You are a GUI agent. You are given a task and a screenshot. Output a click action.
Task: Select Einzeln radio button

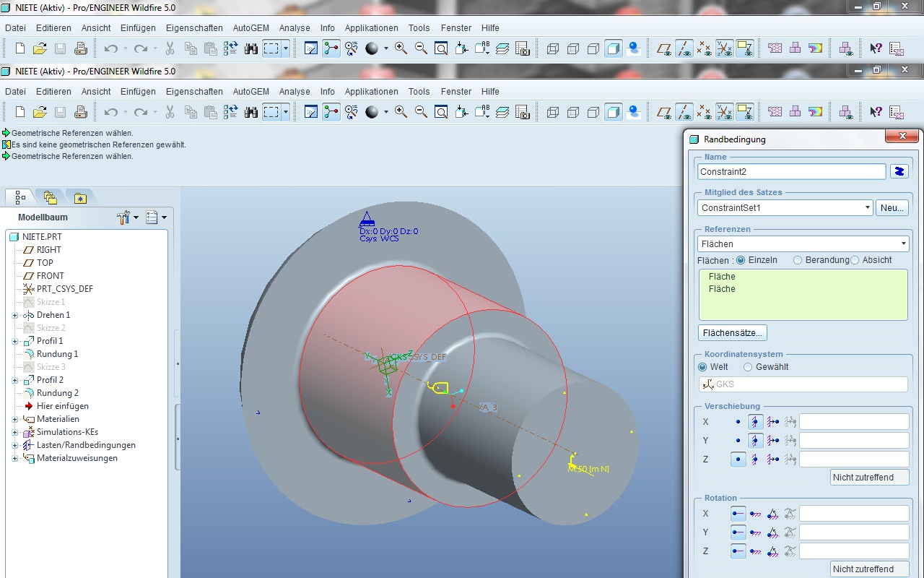tap(741, 260)
